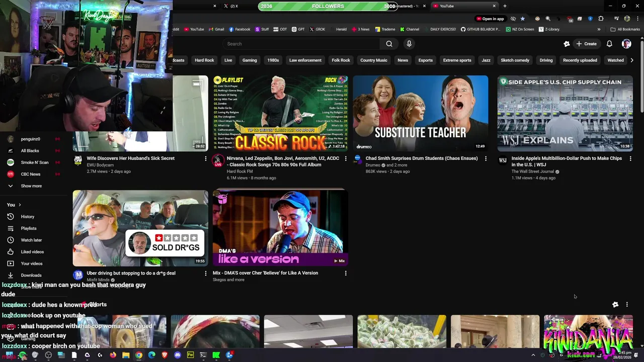Click the bookmark star icon
Viewport: 644px width, 362px height.
click(x=522, y=19)
